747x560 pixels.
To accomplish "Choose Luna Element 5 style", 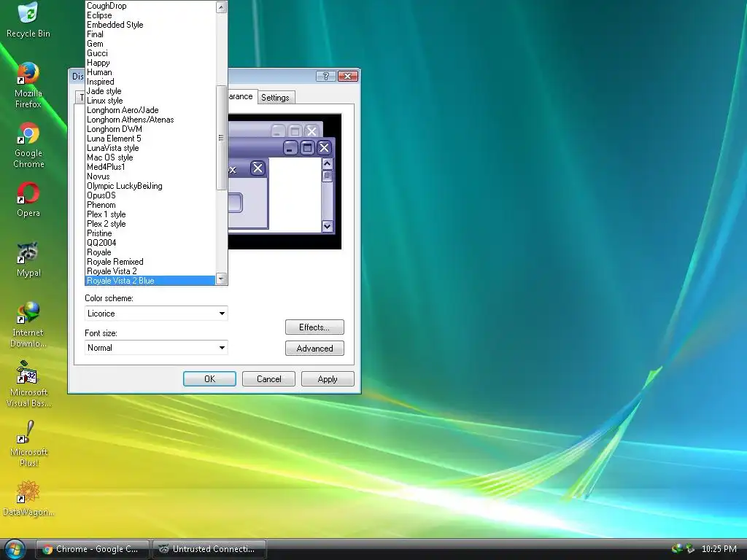I will click(x=150, y=139).
